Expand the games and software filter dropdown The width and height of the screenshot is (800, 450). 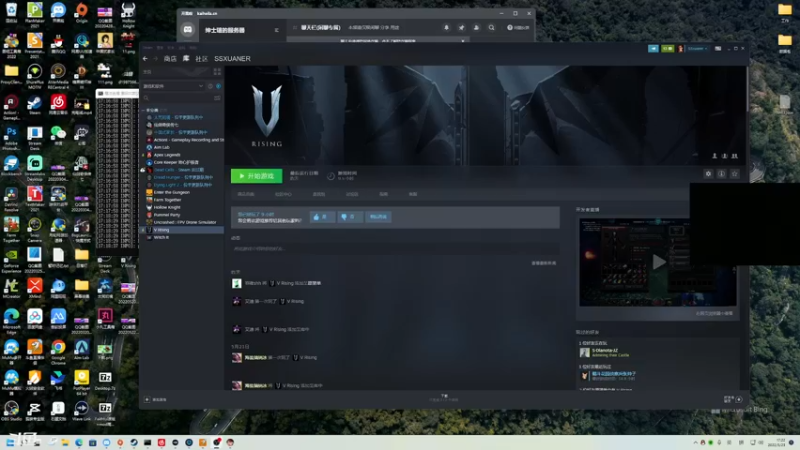(x=172, y=86)
